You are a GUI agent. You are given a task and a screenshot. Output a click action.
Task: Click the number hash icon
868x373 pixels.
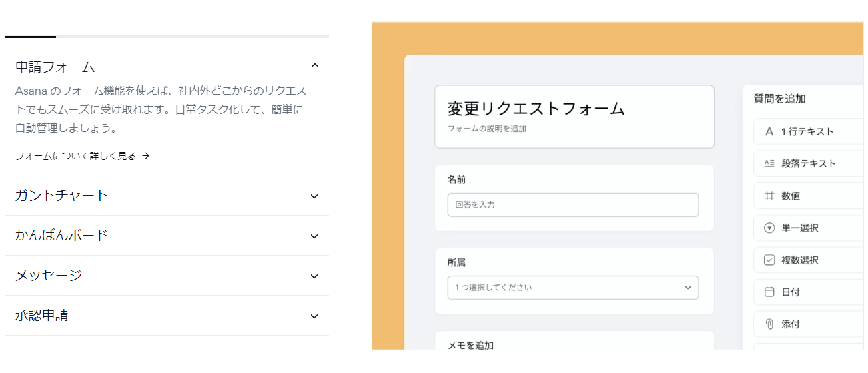pyautogui.click(x=769, y=196)
